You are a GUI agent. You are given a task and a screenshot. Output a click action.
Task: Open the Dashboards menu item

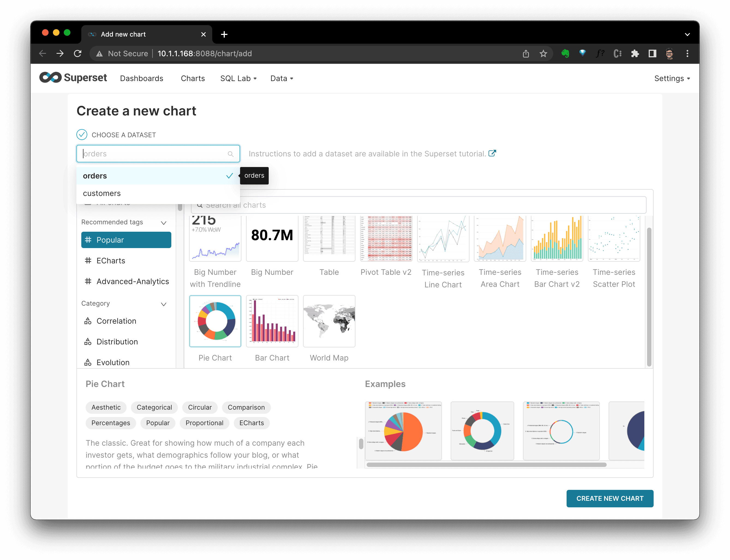(142, 78)
